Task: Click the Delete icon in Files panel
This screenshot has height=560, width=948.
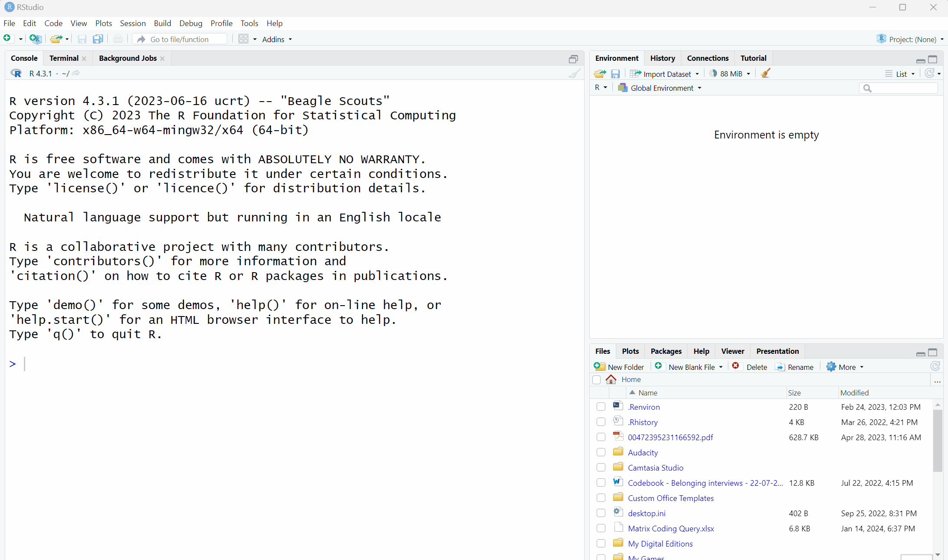Action: (x=735, y=367)
